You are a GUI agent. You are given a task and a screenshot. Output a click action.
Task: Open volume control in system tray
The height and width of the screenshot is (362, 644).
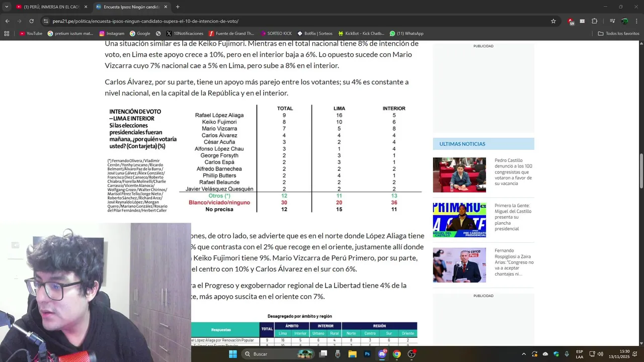point(600,354)
